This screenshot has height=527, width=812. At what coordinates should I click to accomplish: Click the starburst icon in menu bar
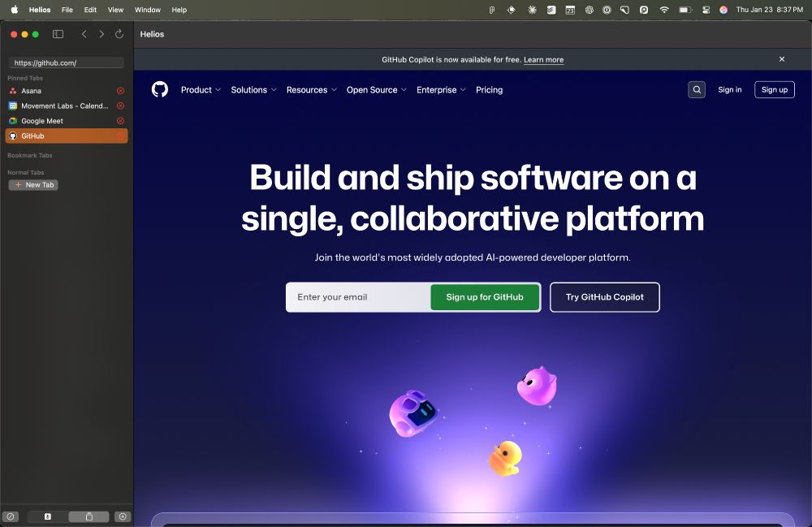pyautogui.click(x=532, y=10)
